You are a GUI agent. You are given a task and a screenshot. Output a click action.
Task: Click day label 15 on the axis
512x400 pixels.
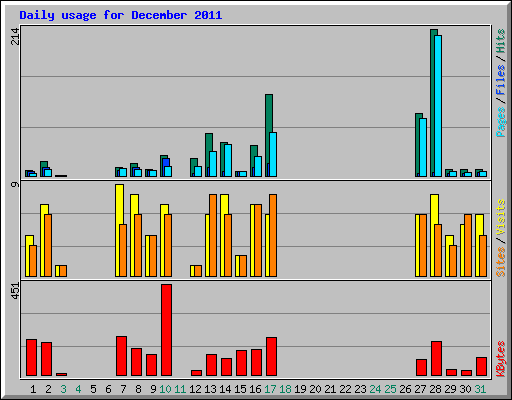click(240, 389)
